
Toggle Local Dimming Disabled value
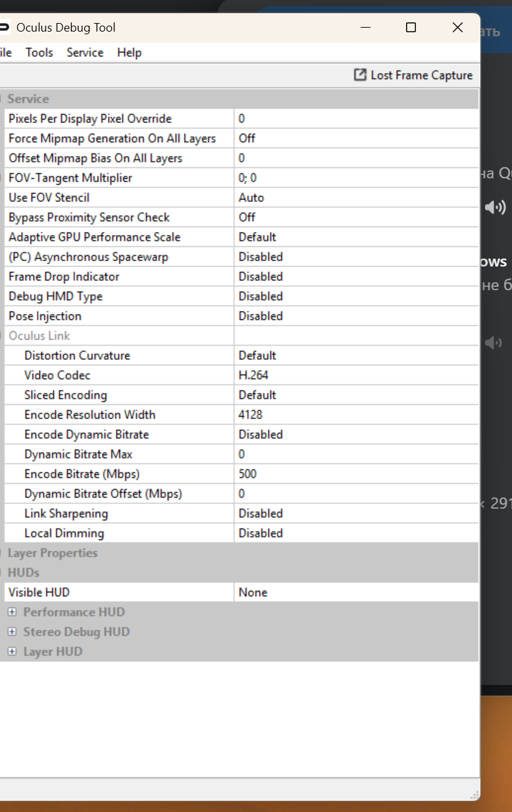click(356, 533)
